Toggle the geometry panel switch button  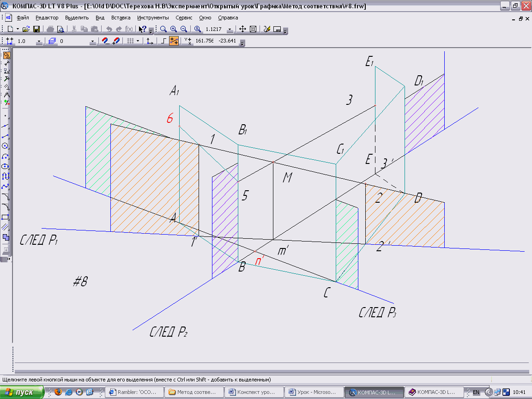click(x=6, y=56)
